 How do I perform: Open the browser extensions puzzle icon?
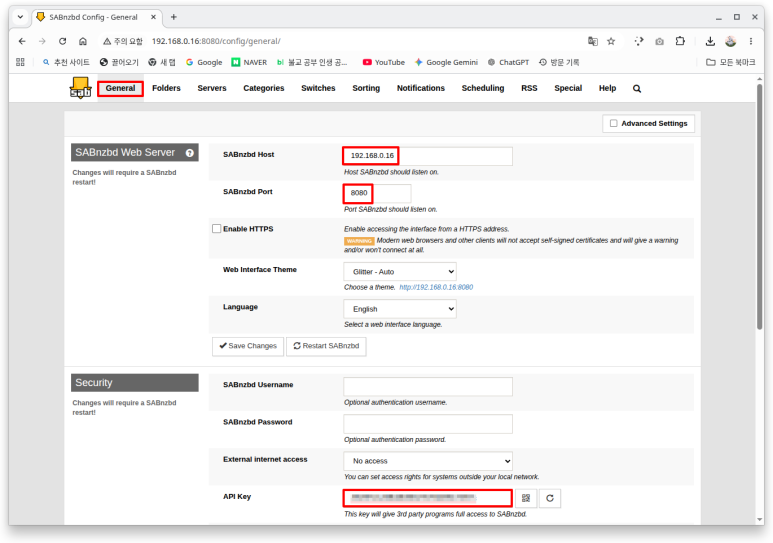tap(680, 41)
